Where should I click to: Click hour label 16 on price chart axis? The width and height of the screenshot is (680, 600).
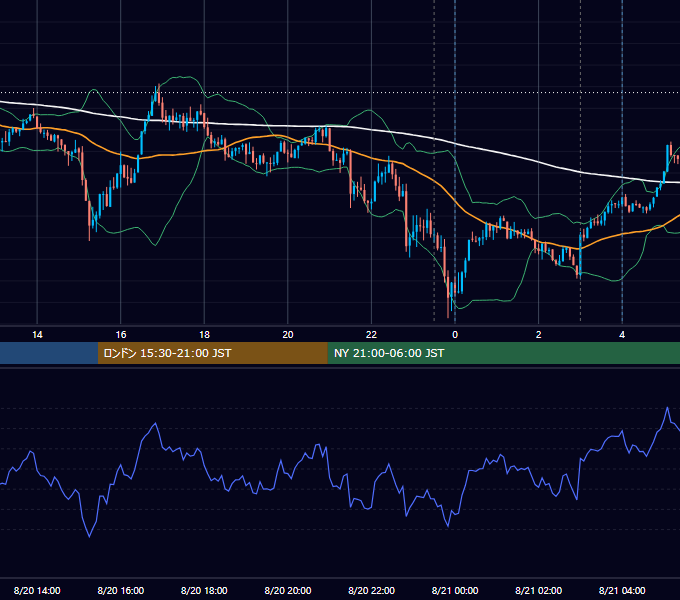(121, 335)
